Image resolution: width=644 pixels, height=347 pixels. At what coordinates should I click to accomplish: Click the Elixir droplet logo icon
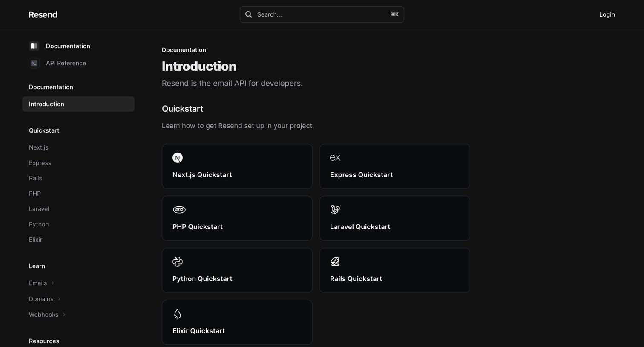(178, 314)
